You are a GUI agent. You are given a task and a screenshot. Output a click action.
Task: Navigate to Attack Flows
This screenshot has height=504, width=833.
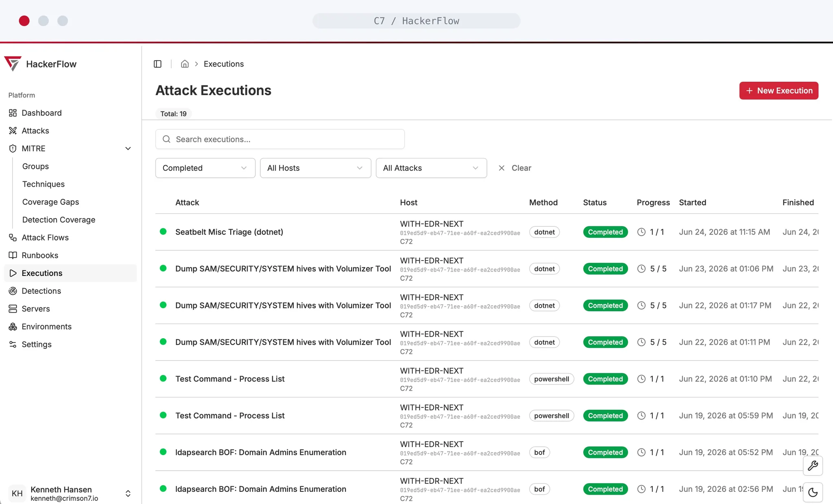pos(45,237)
